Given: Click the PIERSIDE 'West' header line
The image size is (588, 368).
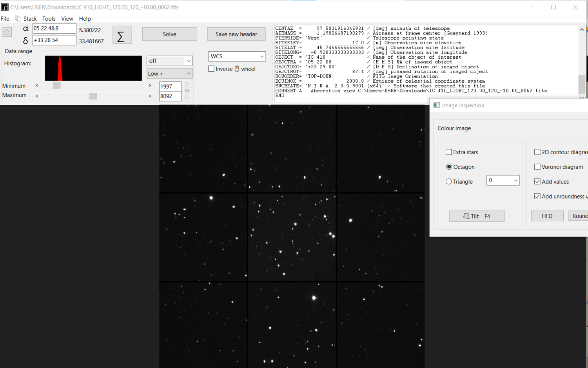Looking at the screenshot, I should click(359, 38).
